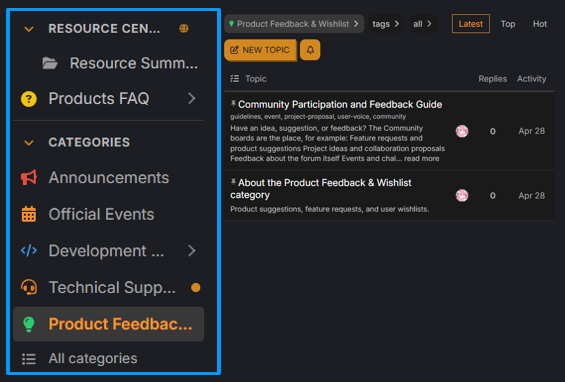Click the pin icon on About the Product Feedback topic
The height and width of the screenshot is (382, 565).
pos(233,182)
